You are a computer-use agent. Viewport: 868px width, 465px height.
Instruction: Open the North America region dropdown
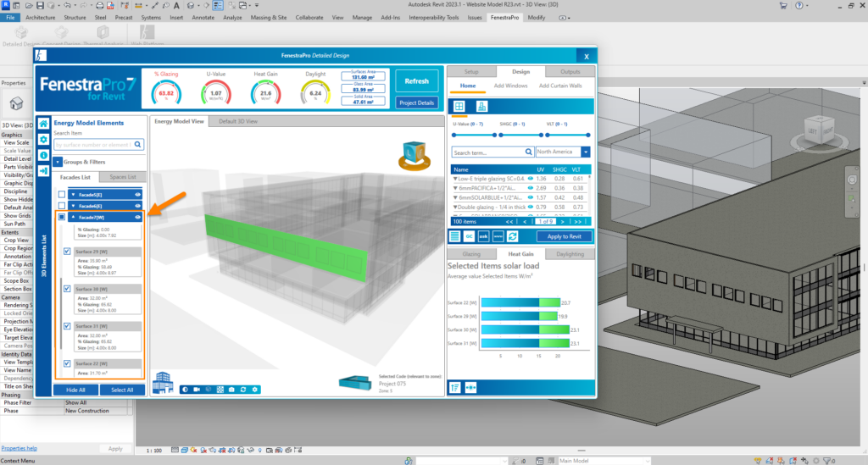(586, 152)
